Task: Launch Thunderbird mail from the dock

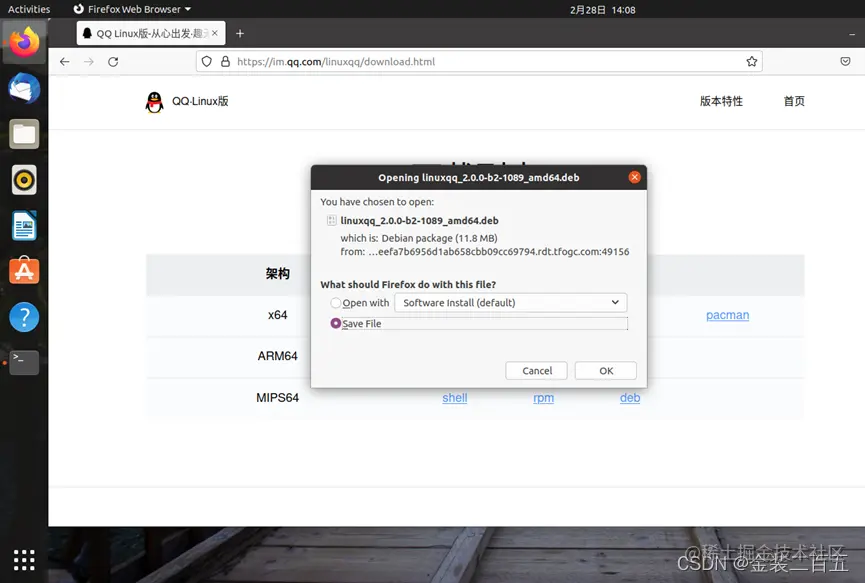Action: click(x=24, y=88)
